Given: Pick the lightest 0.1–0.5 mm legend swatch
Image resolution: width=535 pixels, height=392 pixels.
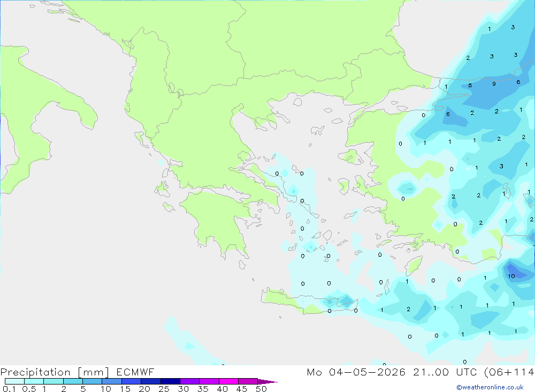Looking at the screenshot, I should 14,381.
